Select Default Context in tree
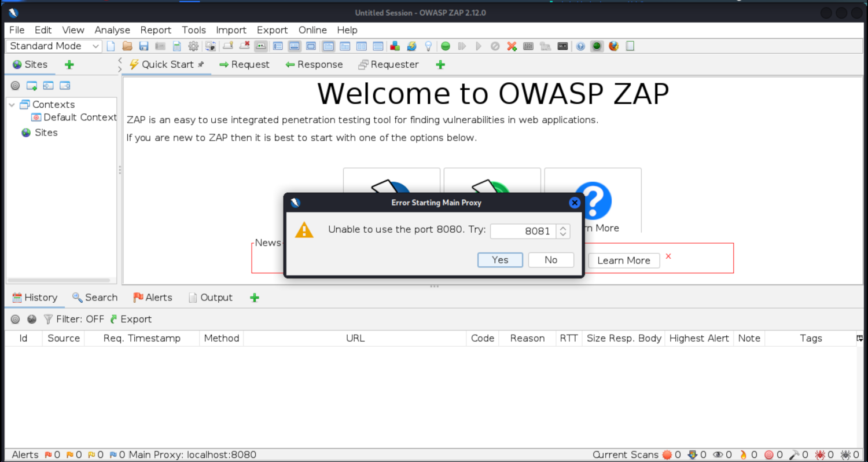 pos(75,117)
